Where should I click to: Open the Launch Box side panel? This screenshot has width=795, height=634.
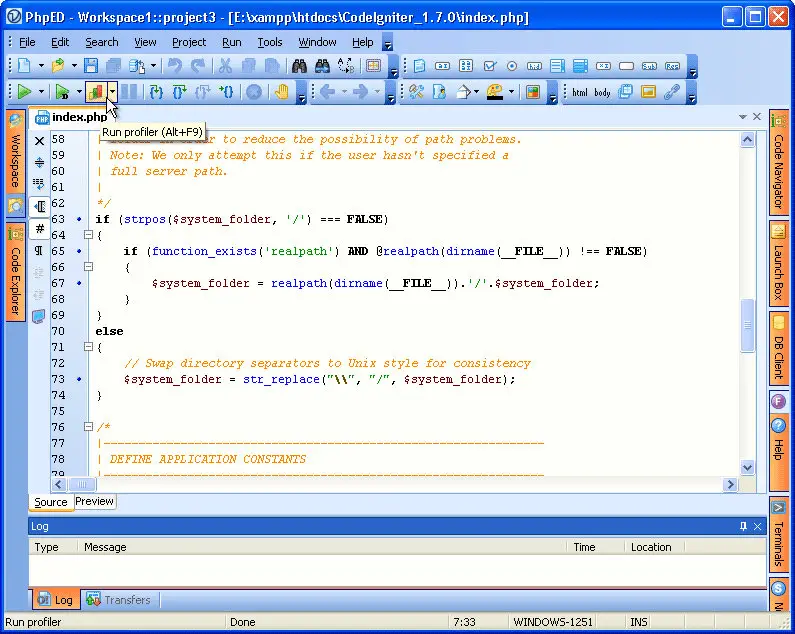[778, 265]
